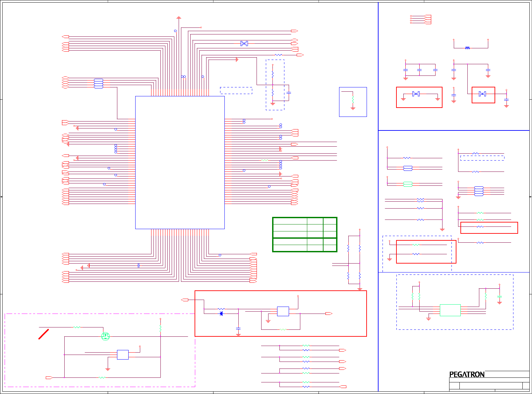532x394 pixels.
Task: Select the green-outlined IC box at lower right
Action: click(450, 310)
